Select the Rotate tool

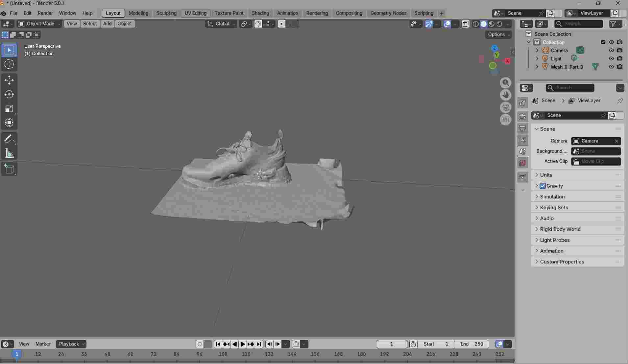pyautogui.click(x=9, y=94)
